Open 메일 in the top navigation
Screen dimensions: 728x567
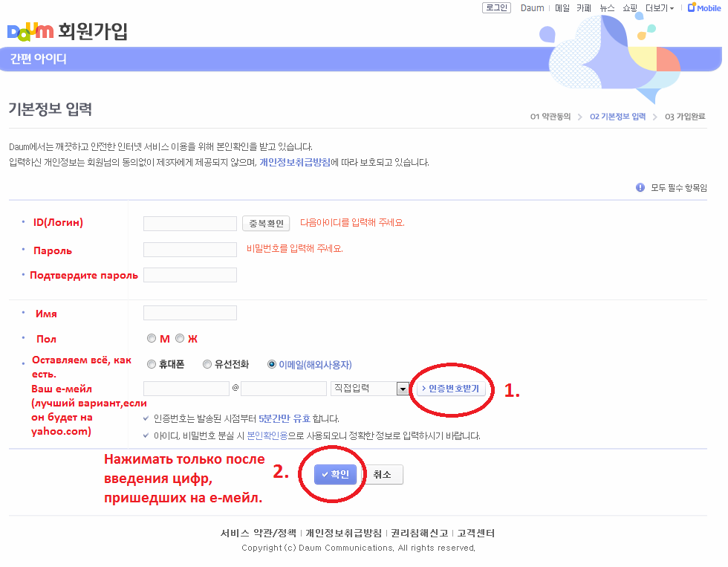point(562,8)
